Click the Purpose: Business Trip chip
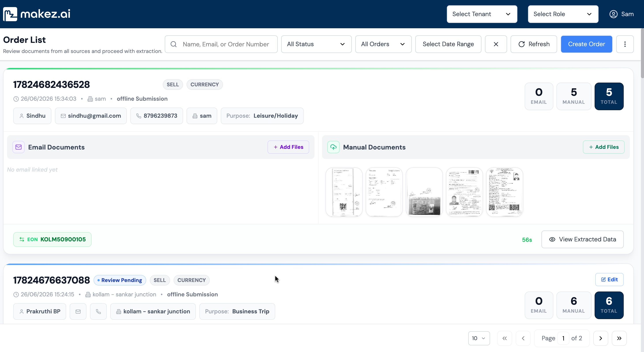 (x=237, y=311)
